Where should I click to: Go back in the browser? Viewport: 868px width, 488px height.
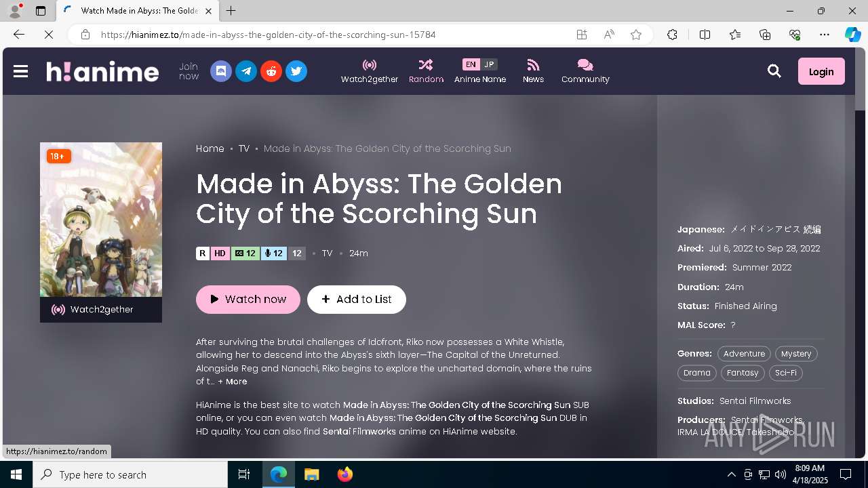tap(19, 35)
